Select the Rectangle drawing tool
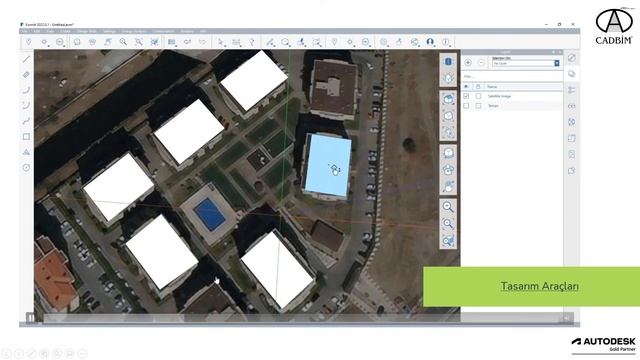640x360 pixels. tap(26, 137)
